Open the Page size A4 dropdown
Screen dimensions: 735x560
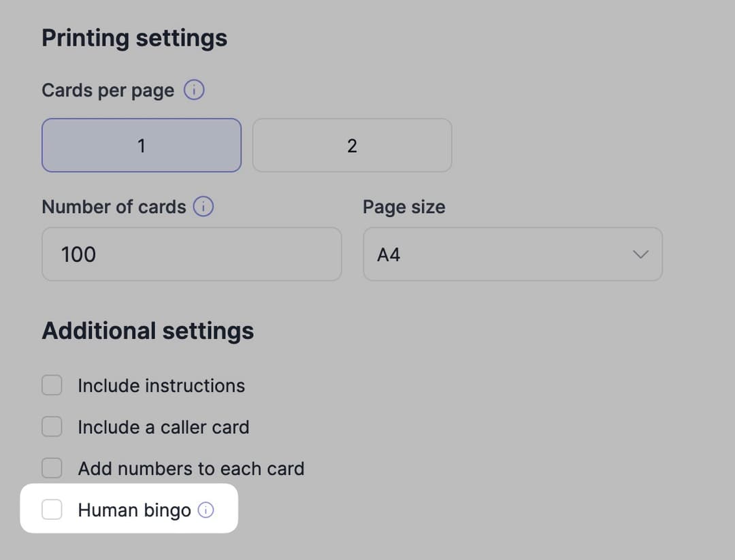coord(512,254)
